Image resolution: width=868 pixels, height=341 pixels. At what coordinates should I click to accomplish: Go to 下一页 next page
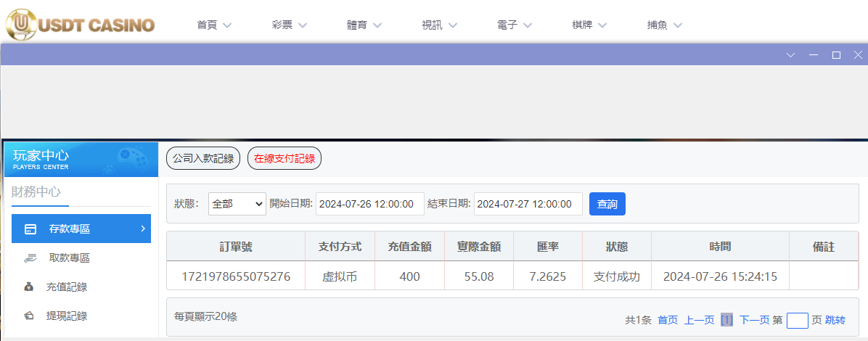point(754,320)
